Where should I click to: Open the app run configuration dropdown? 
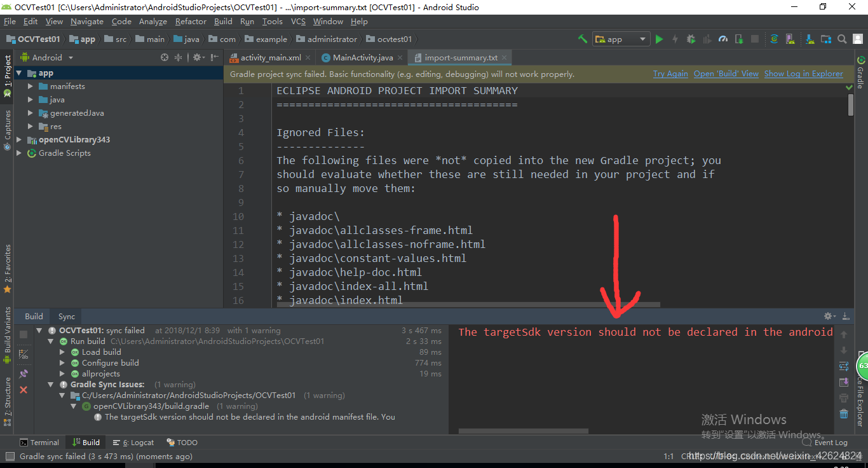[621, 39]
